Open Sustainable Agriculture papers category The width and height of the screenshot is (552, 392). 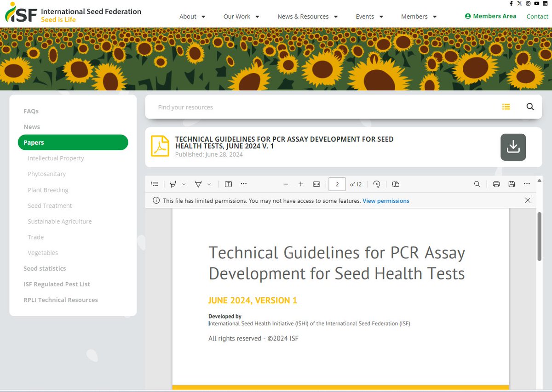(60, 221)
